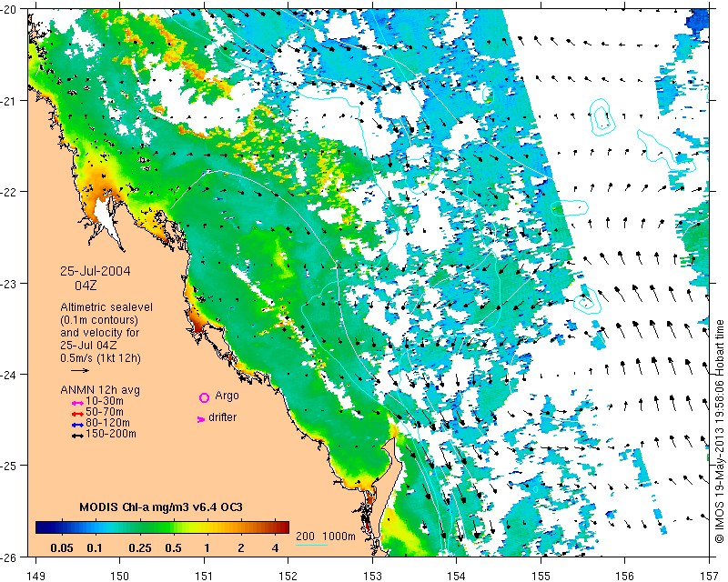Click the '150-200m' depth label

pyautogui.click(x=111, y=434)
